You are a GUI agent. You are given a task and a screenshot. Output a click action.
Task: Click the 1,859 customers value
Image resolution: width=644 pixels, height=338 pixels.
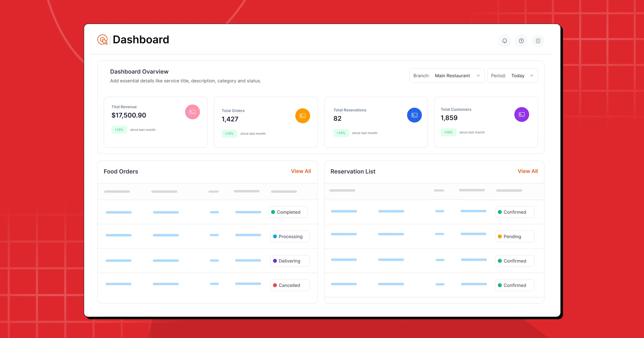pyautogui.click(x=449, y=118)
